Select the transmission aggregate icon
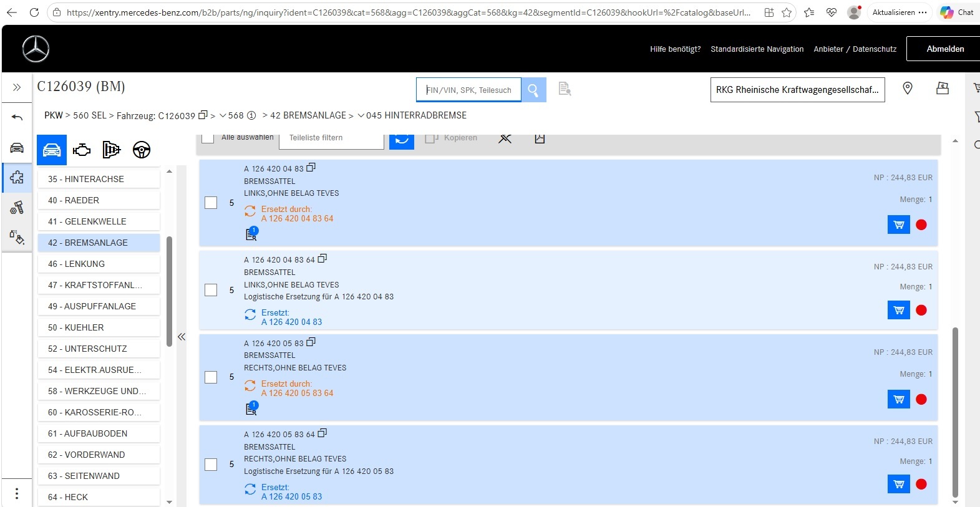The image size is (980, 507). click(112, 150)
